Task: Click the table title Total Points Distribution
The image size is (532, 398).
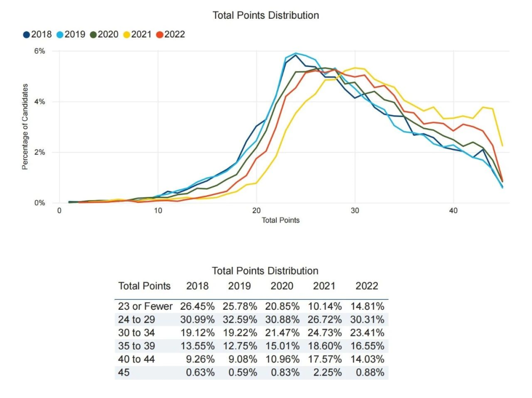Action: [265, 271]
